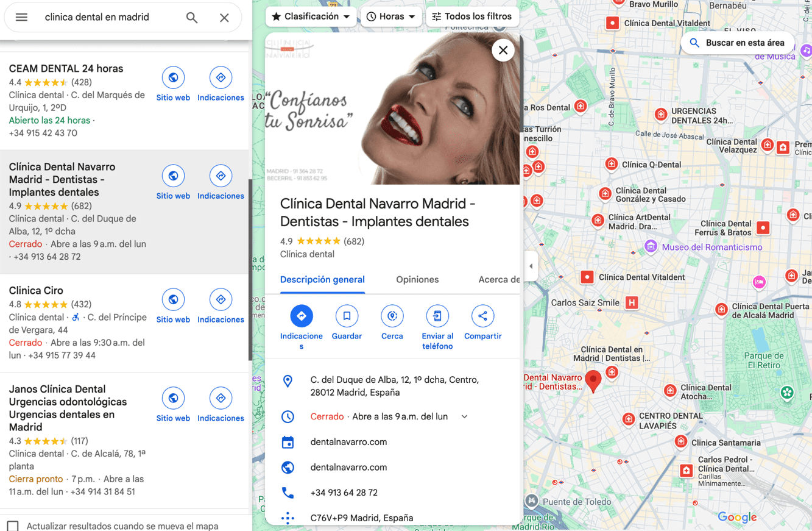
Task: Click the search text field
Action: (110, 18)
